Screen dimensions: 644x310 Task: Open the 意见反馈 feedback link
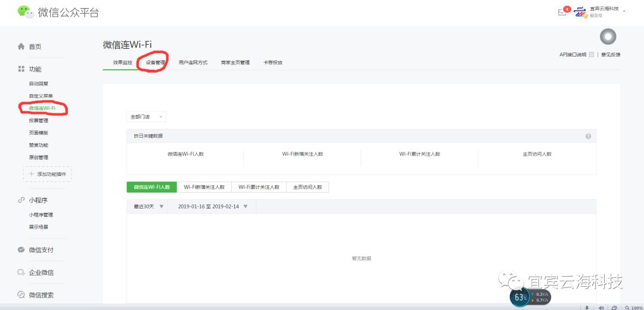pyautogui.click(x=611, y=55)
